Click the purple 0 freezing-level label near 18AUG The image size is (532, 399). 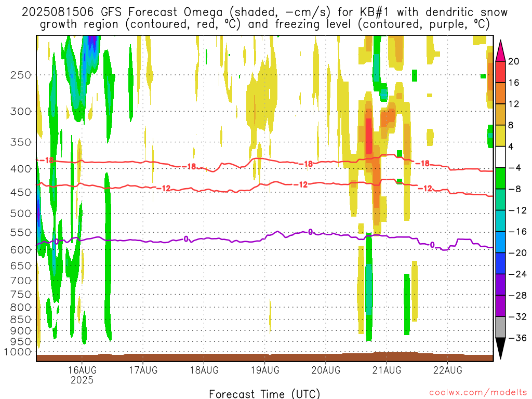186,239
